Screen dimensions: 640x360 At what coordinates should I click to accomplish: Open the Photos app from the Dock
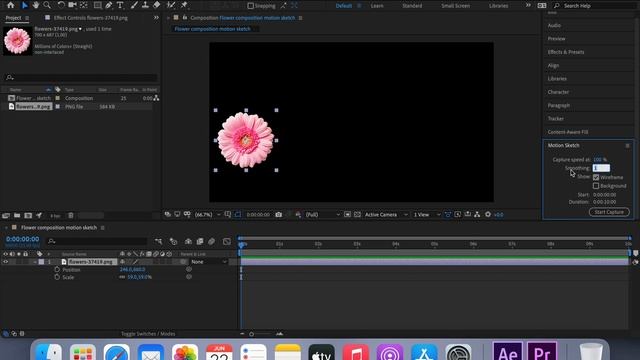click(x=185, y=353)
